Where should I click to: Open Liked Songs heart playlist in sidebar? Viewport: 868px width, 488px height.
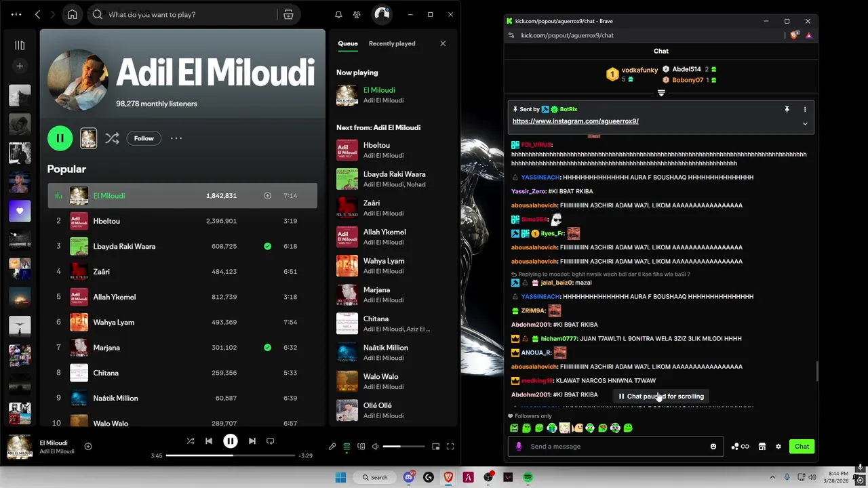pyautogui.click(x=20, y=211)
